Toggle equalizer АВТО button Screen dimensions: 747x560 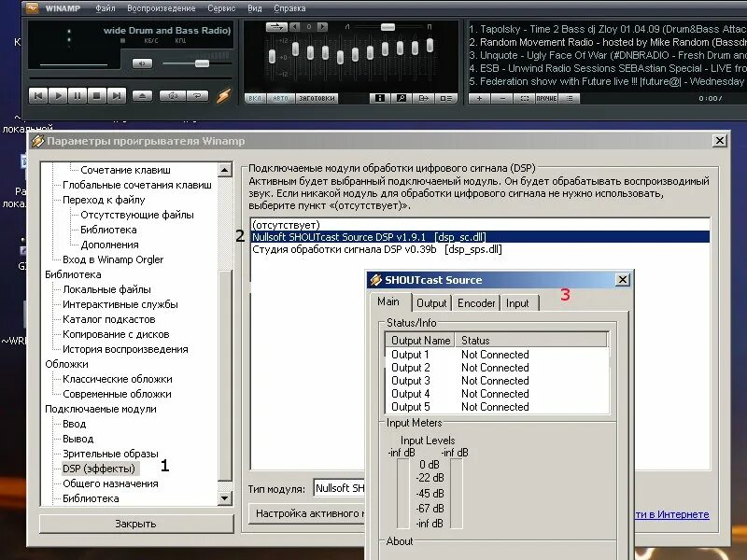pyautogui.click(x=281, y=99)
